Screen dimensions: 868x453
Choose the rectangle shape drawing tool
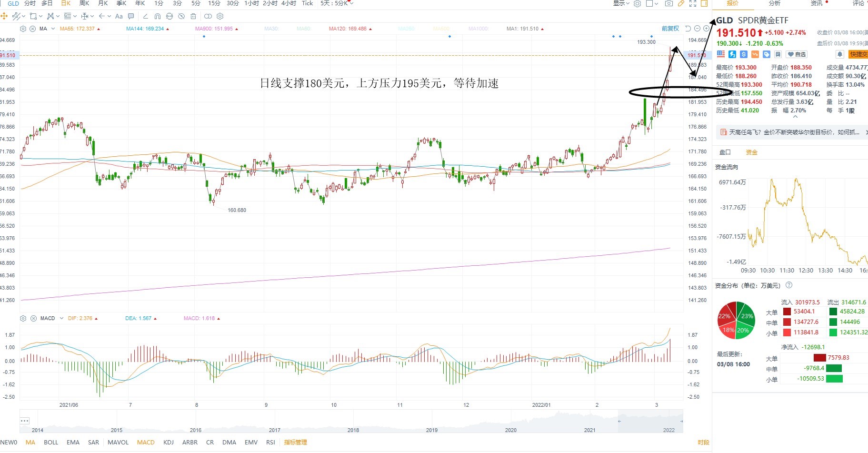coord(33,16)
